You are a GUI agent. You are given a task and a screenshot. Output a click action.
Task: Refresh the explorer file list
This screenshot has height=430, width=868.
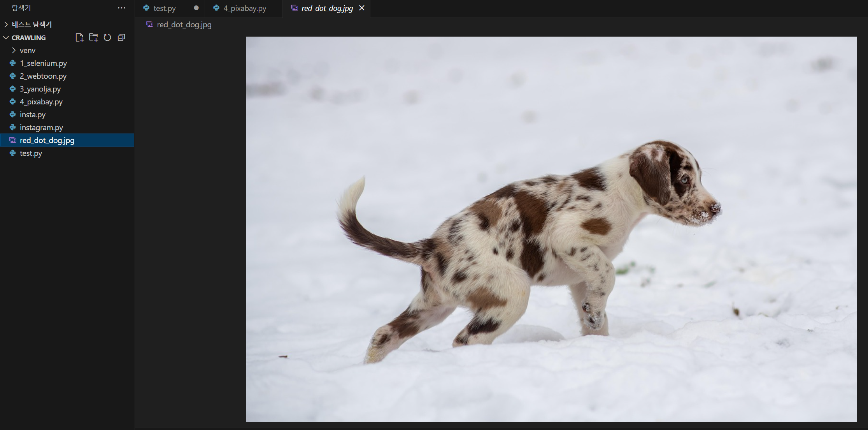[107, 37]
